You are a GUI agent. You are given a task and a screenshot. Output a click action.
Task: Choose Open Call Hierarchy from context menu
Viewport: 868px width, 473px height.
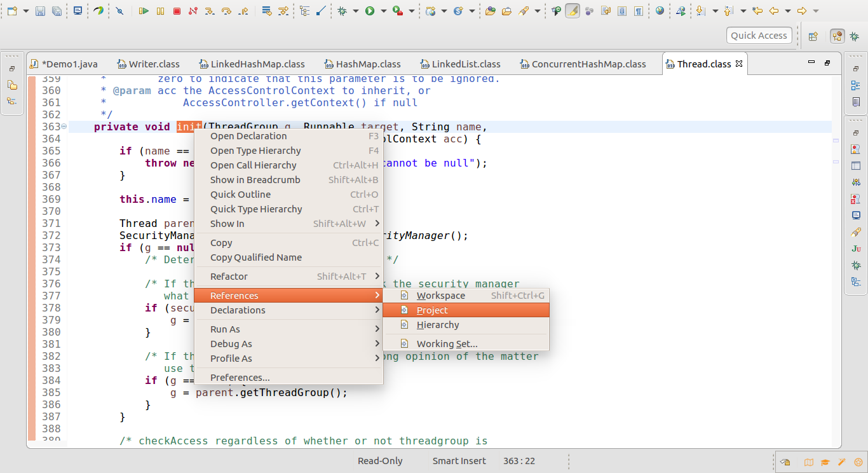[253, 165]
